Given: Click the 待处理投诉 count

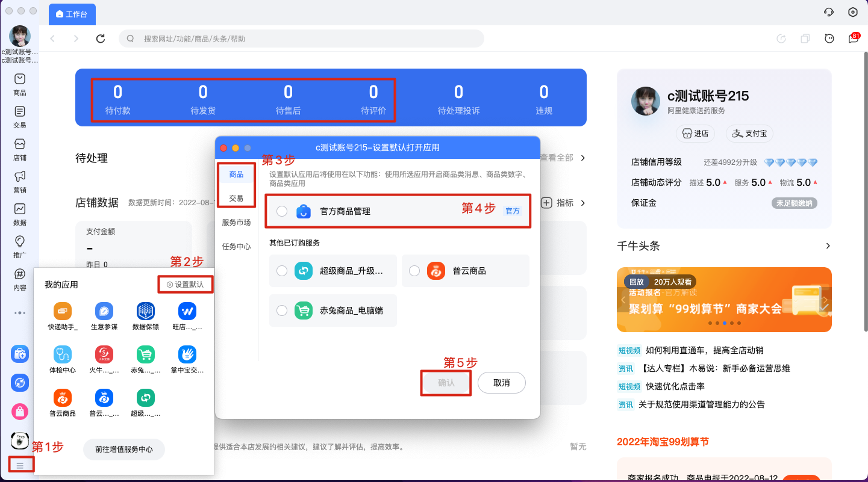Looking at the screenshot, I should [459, 92].
